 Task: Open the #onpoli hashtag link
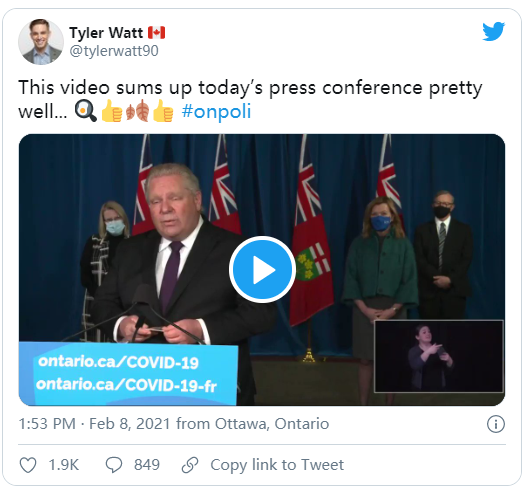tap(216, 112)
